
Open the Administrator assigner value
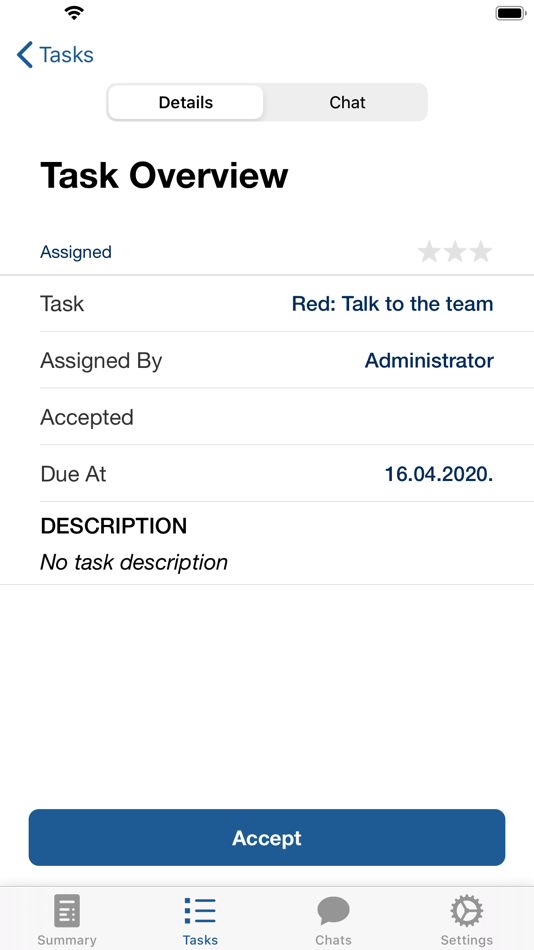pyautogui.click(x=429, y=360)
